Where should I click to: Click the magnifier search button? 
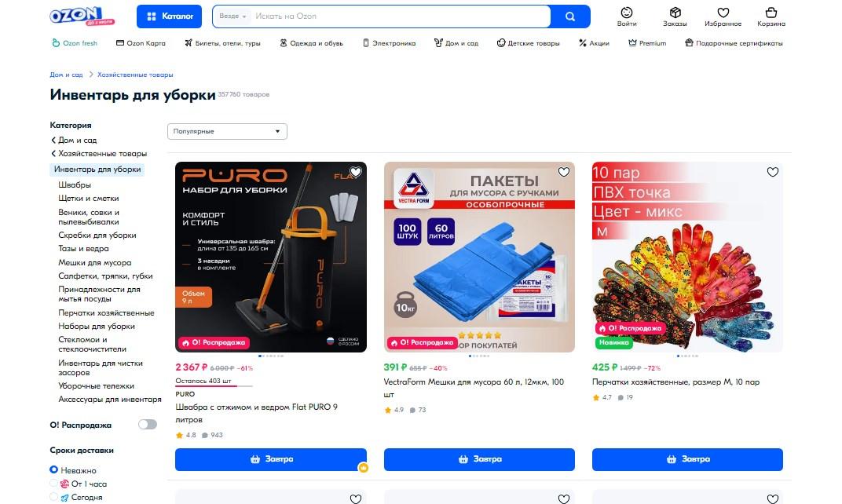click(570, 16)
